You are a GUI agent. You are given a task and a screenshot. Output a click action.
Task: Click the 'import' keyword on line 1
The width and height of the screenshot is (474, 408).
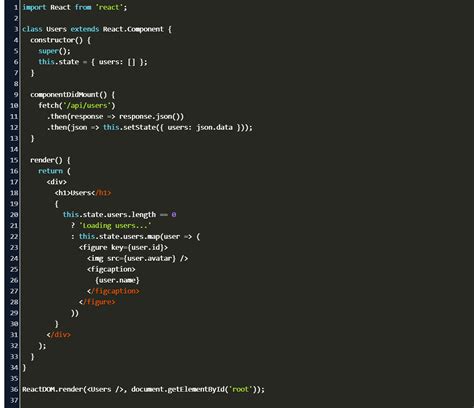click(x=34, y=7)
